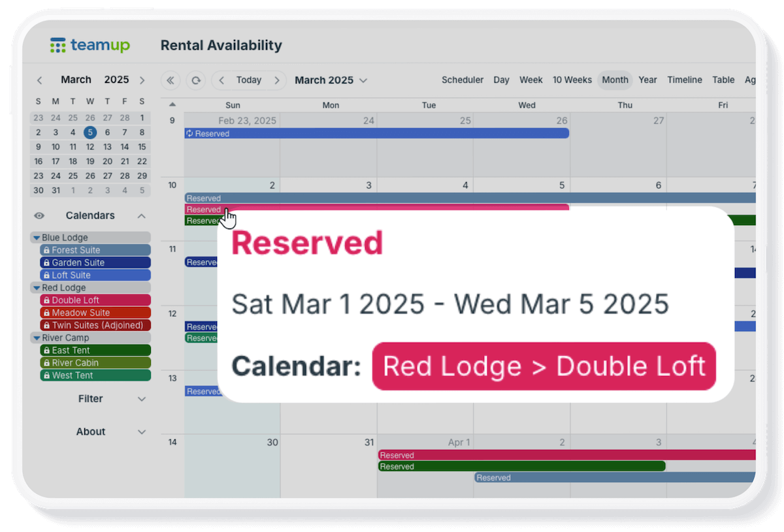Collapse the Calendars section chevron
The height and width of the screenshot is (532, 784).
pos(142,216)
